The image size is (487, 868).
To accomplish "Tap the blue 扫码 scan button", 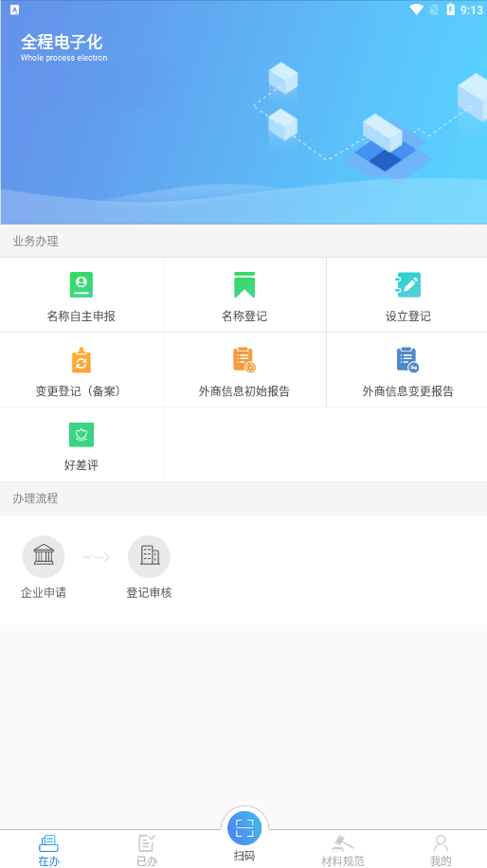I will pos(244,828).
